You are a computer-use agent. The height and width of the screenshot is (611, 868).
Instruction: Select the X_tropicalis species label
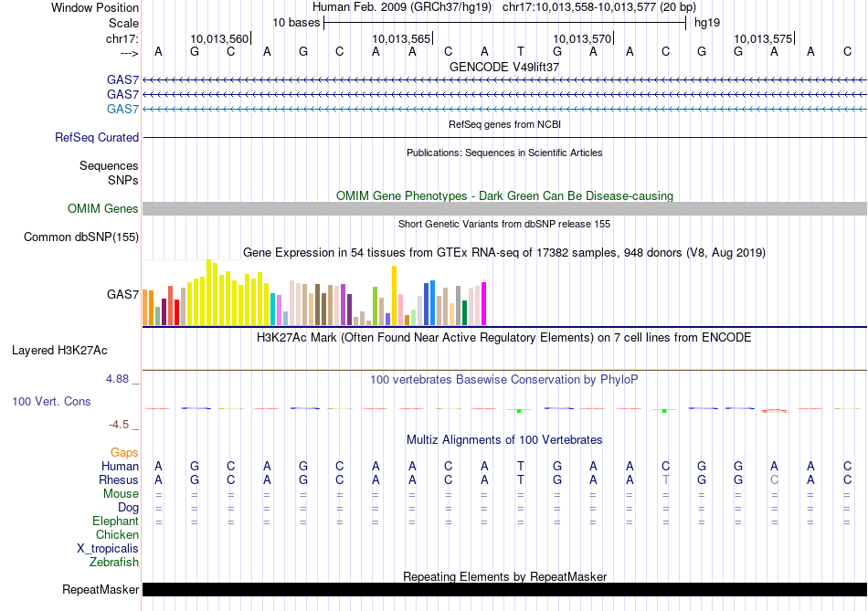coord(108,549)
